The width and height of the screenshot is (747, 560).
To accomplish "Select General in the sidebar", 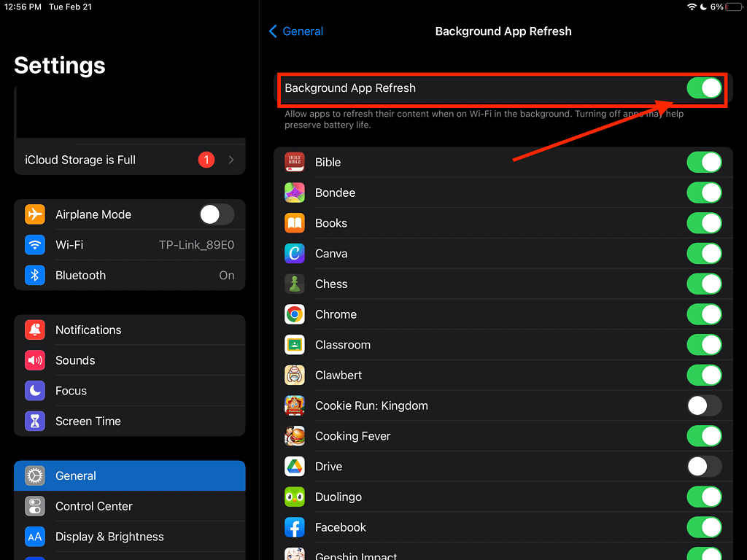I will click(x=130, y=475).
